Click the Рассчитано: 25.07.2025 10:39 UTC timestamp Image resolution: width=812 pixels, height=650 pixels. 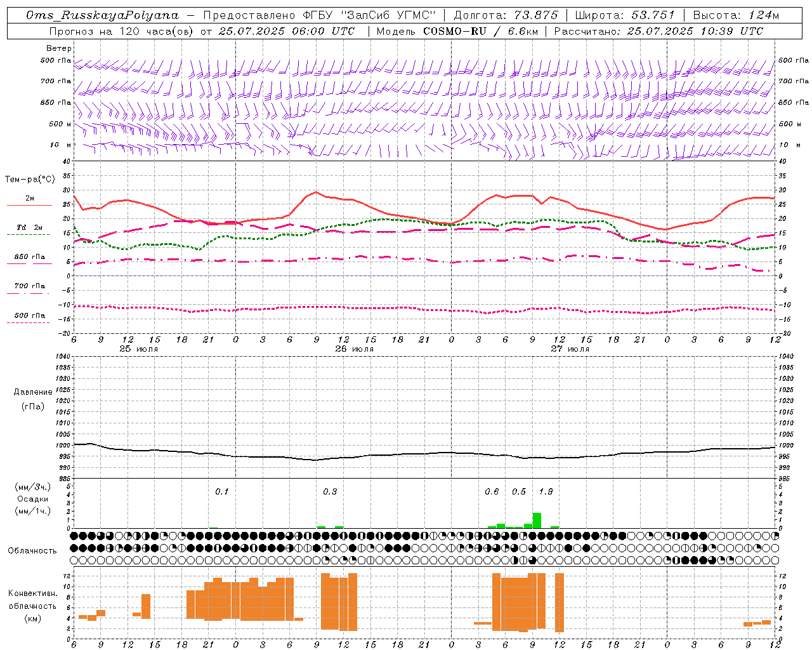pos(658,31)
